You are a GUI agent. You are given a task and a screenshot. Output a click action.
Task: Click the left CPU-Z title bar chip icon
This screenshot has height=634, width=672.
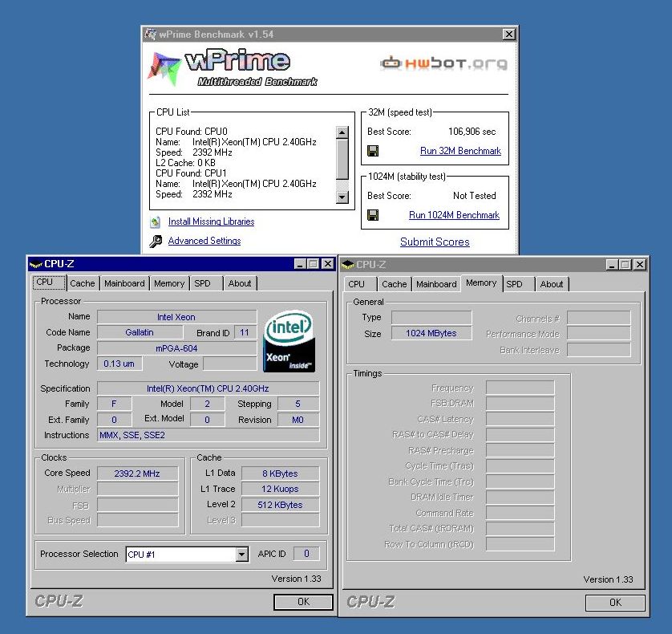pyautogui.click(x=35, y=264)
